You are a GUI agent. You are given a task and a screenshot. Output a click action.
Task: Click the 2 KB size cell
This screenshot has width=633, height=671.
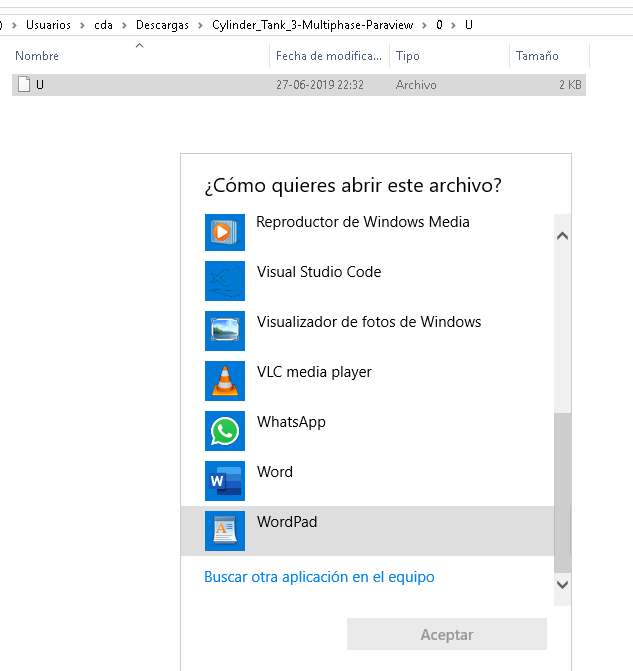tap(570, 85)
